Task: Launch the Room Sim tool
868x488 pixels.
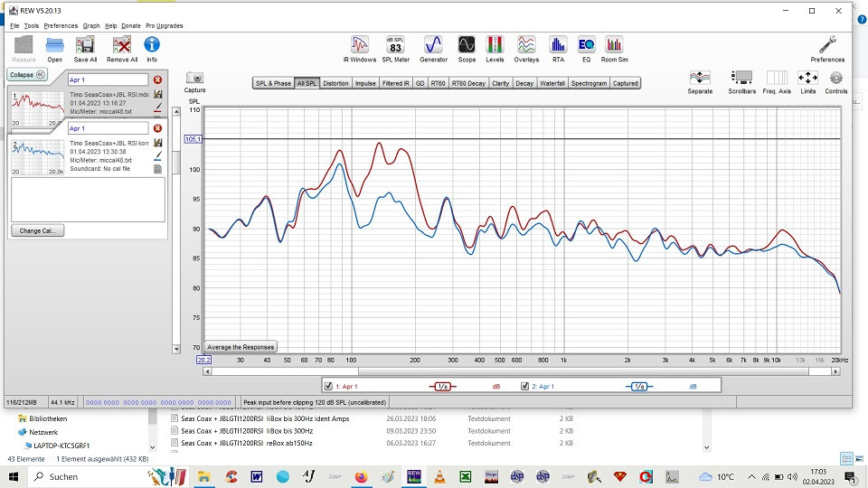Action: pos(615,49)
